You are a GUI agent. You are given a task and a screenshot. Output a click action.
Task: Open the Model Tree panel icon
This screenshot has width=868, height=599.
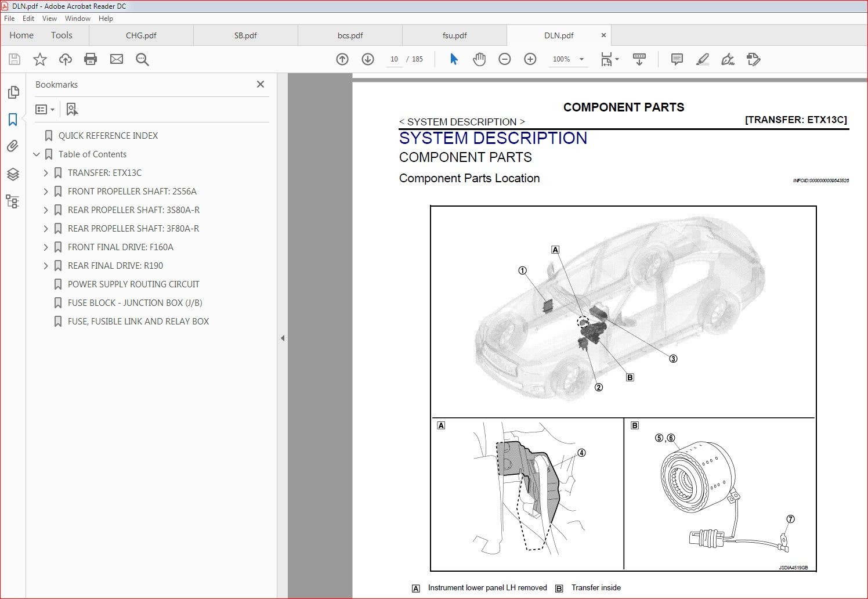(13, 201)
